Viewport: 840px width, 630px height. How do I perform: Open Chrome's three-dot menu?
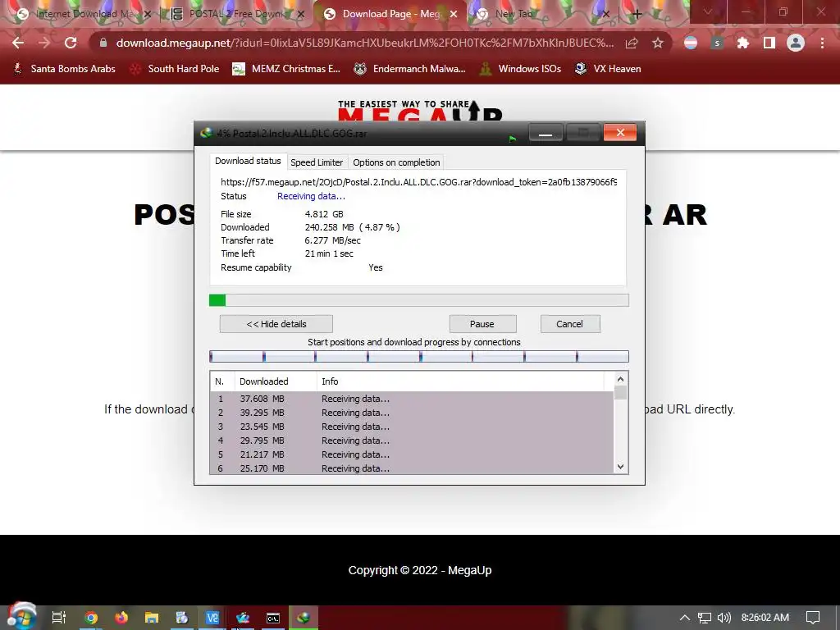[x=822, y=43]
